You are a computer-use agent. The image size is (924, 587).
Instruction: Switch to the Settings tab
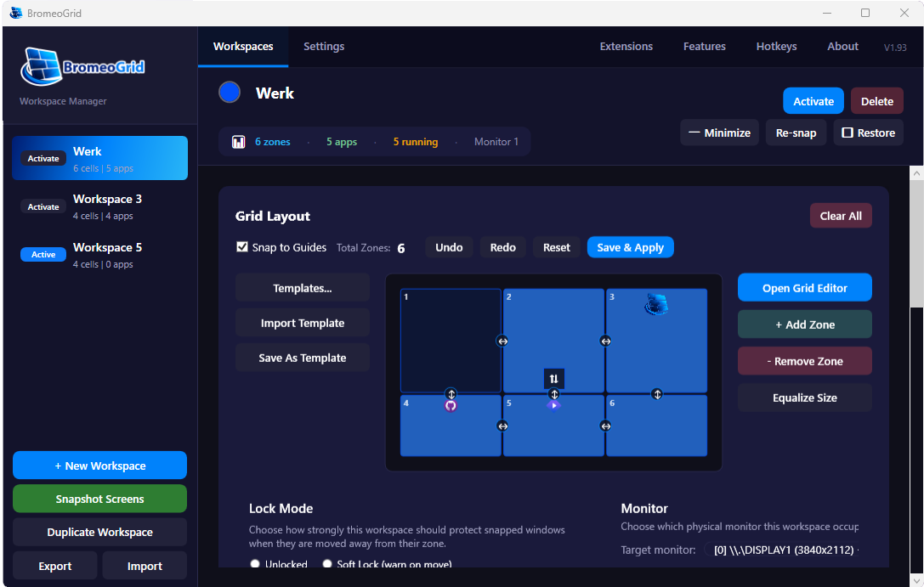pos(324,47)
